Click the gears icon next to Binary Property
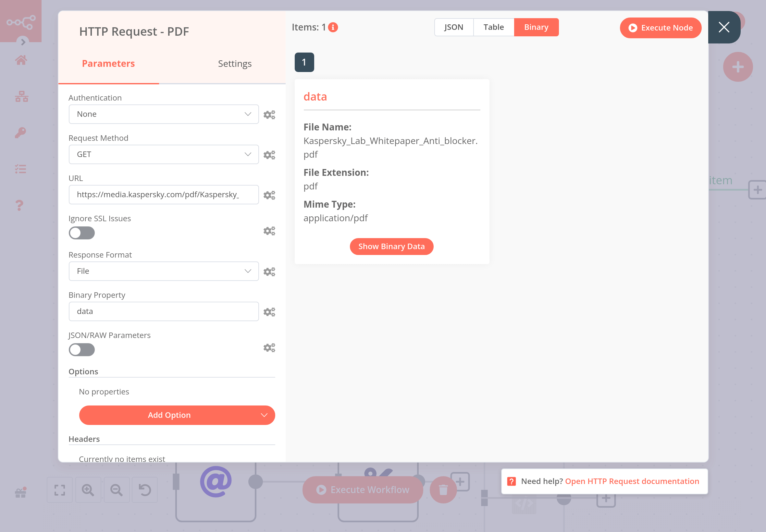This screenshot has height=532, width=766. (x=269, y=312)
